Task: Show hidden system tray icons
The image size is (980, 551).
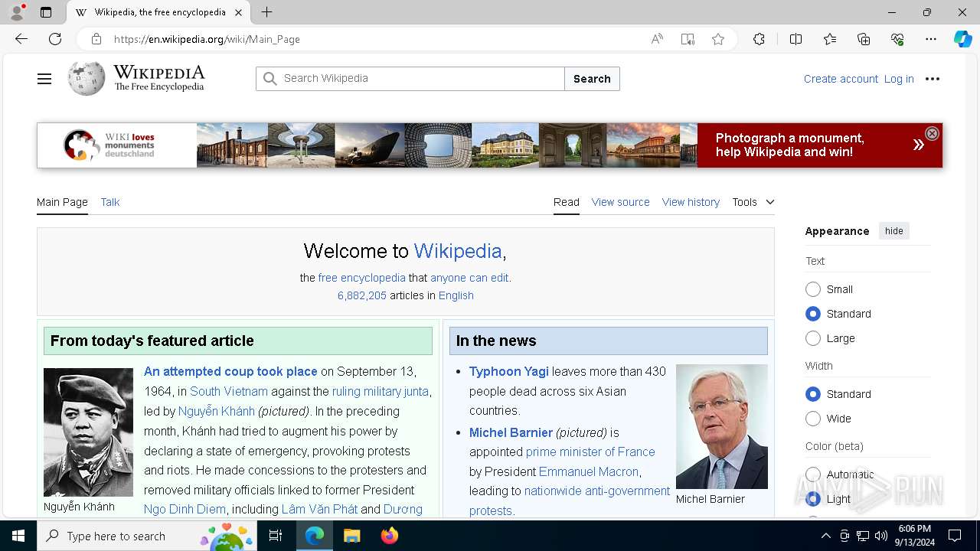Action: coord(825,536)
